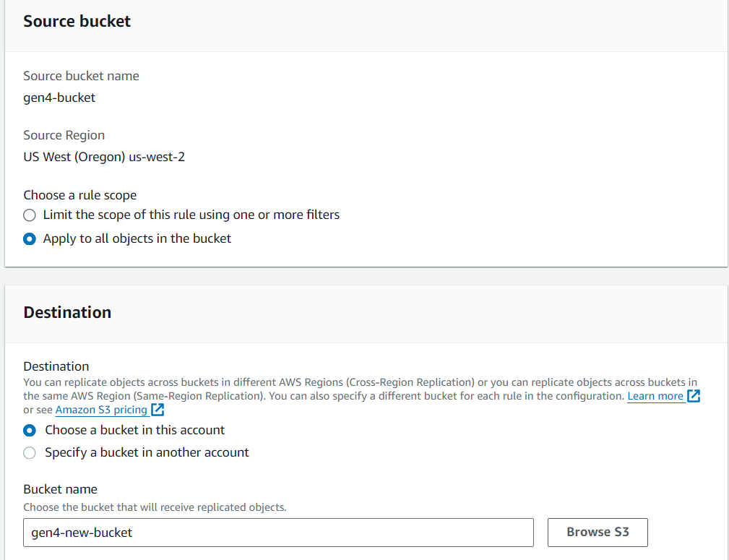Follow the Amazon S3 pricing link
The height and width of the screenshot is (560, 729).
click(101, 410)
